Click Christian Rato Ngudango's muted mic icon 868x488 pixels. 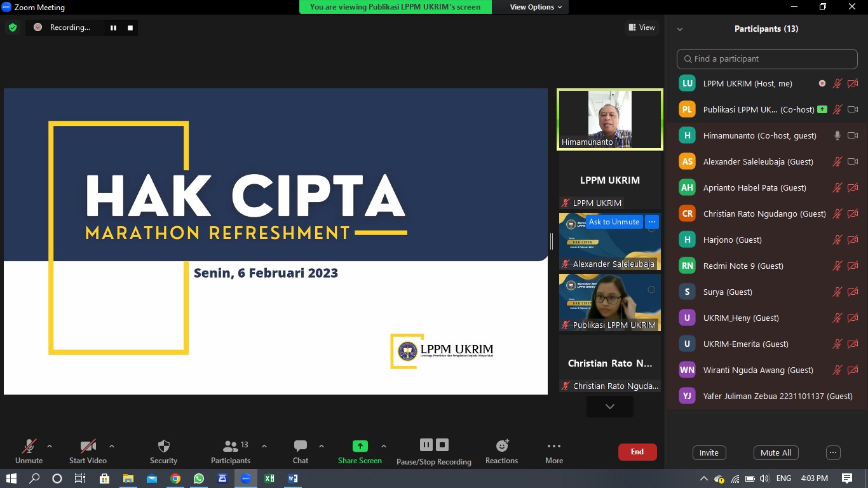tap(837, 213)
